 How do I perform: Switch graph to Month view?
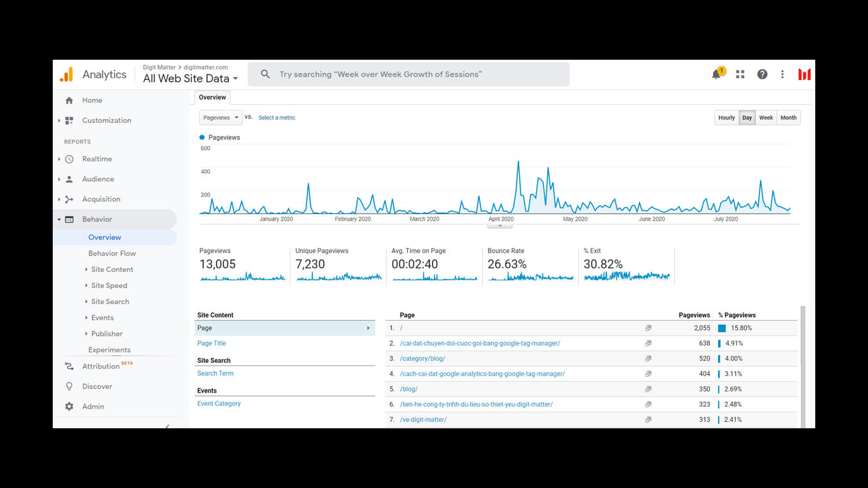[x=789, y=118]
